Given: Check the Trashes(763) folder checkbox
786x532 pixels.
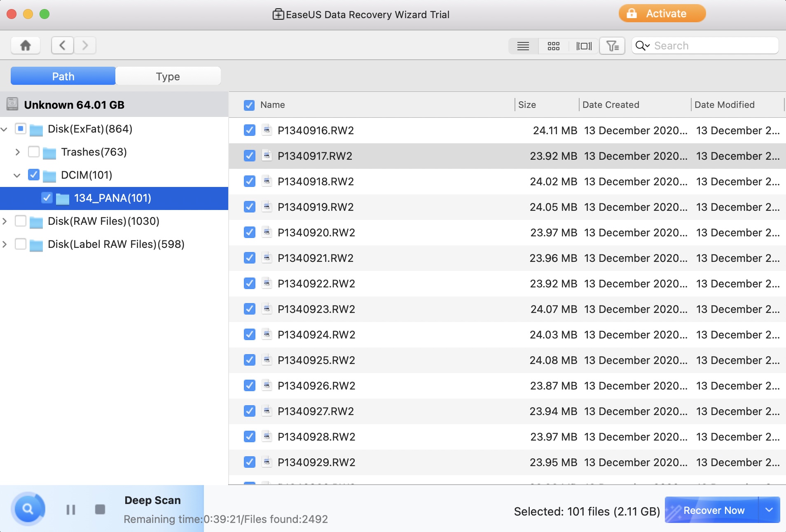Looking at the screenshot, I should click(34, 152).
